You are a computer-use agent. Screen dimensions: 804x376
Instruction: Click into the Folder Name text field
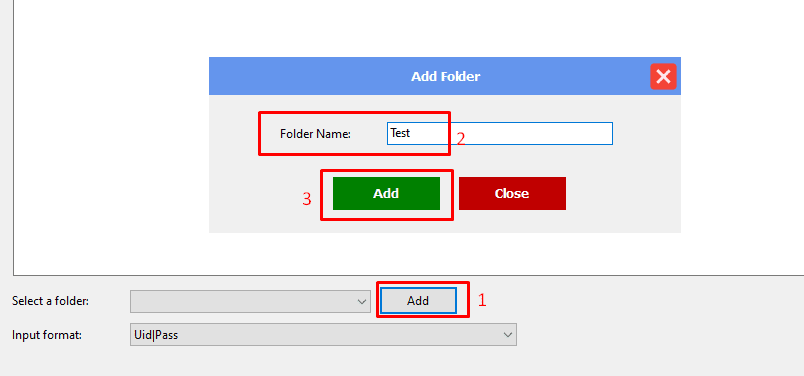(499, 133)
